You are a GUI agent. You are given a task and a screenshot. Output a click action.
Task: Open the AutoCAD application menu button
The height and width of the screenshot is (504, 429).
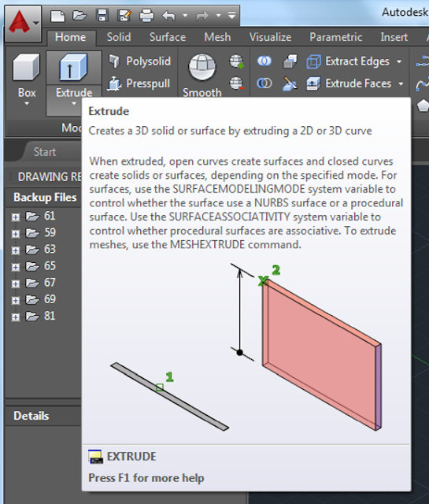(x=23, y=23)
